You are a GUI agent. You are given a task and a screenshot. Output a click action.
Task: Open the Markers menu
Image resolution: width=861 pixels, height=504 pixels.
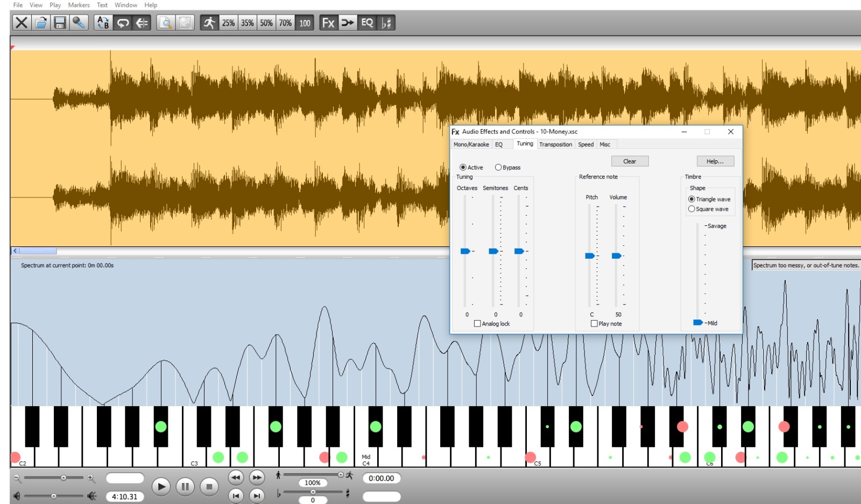tap(79, 5)
